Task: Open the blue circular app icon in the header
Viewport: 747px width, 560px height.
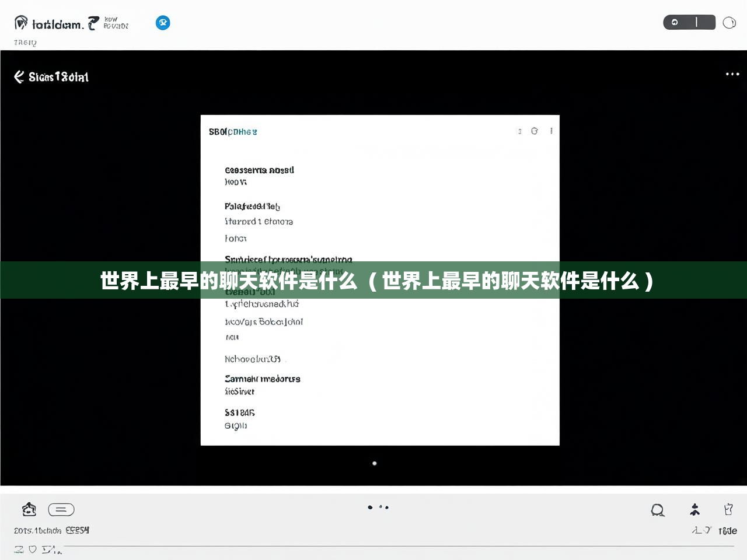Action: pyautogui.click(x=163, y=23)
